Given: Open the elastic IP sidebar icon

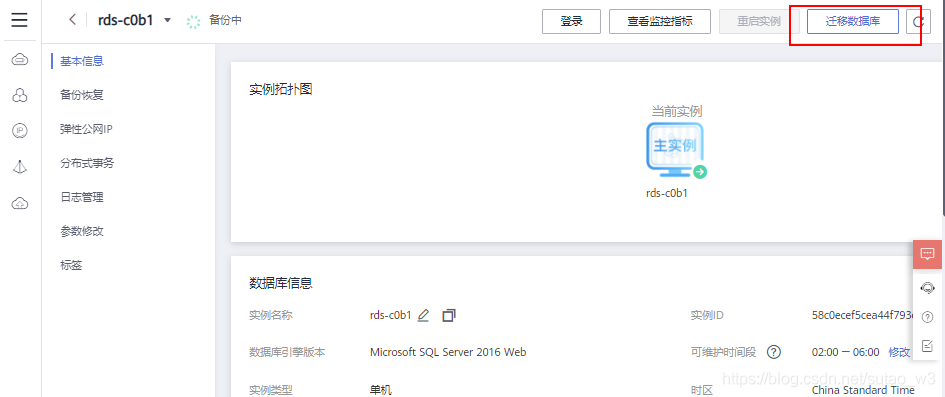Looking at the screenshot, I should [x=20, y=131].
